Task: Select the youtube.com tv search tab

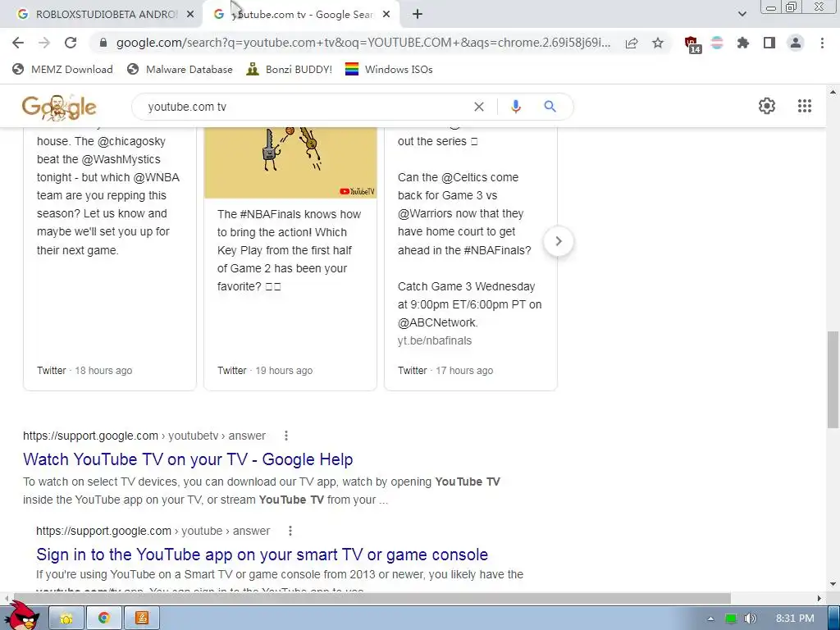Action: coord(300,15)
